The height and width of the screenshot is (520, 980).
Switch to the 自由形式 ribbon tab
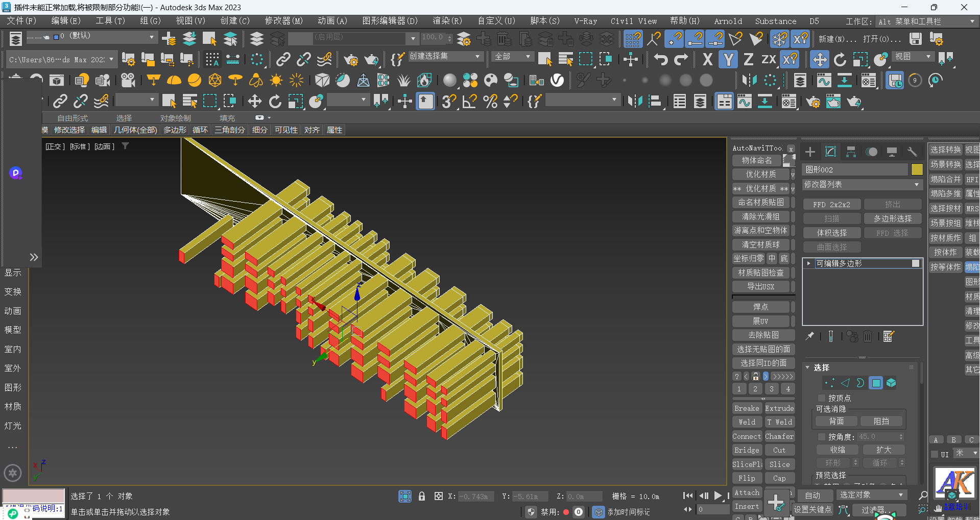pyautogui.click(x=73, y=118)
